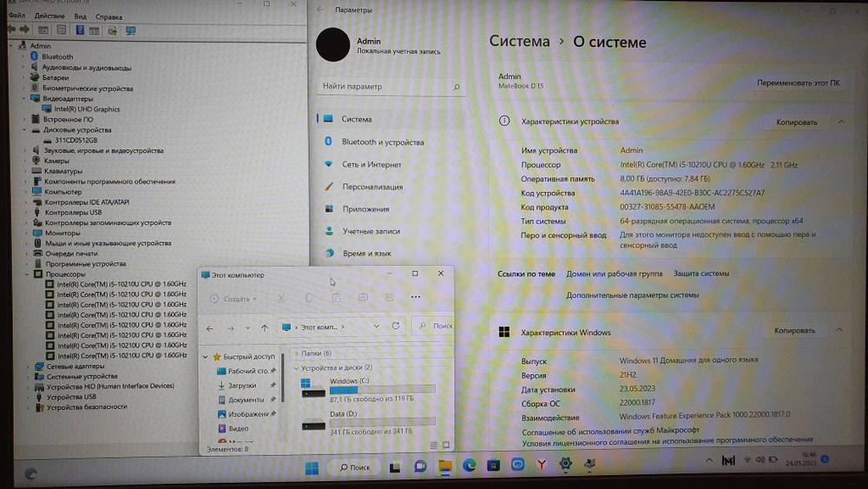
Task: Click Создать button in File Explorer
Action: click(x=233, y=299)
